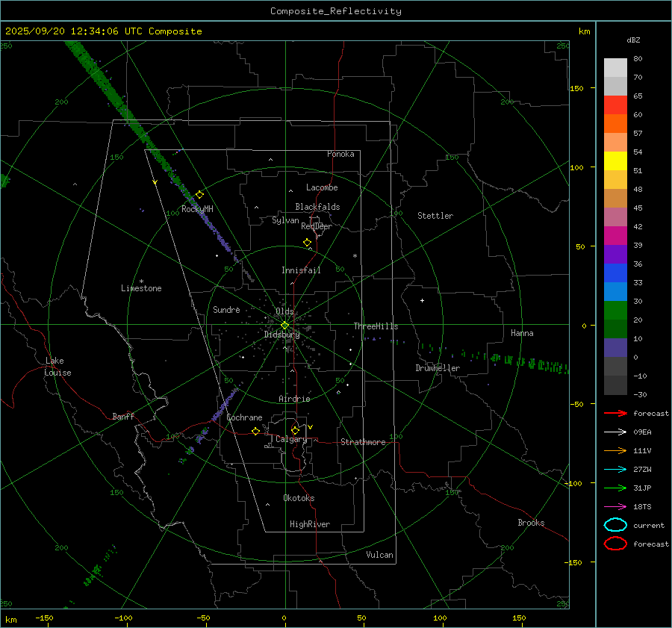Click the yellow diamond marker near RockyMH

(x=199, y=194)
